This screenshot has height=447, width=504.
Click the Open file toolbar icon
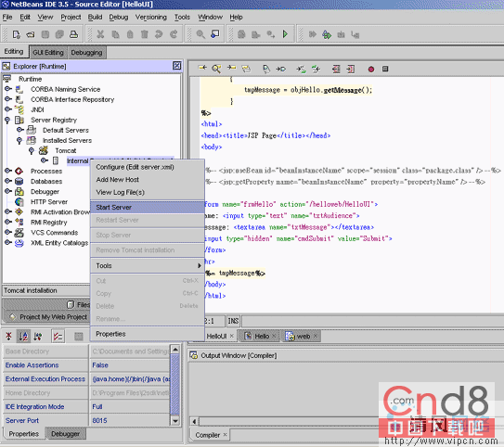tap(31, 34)
